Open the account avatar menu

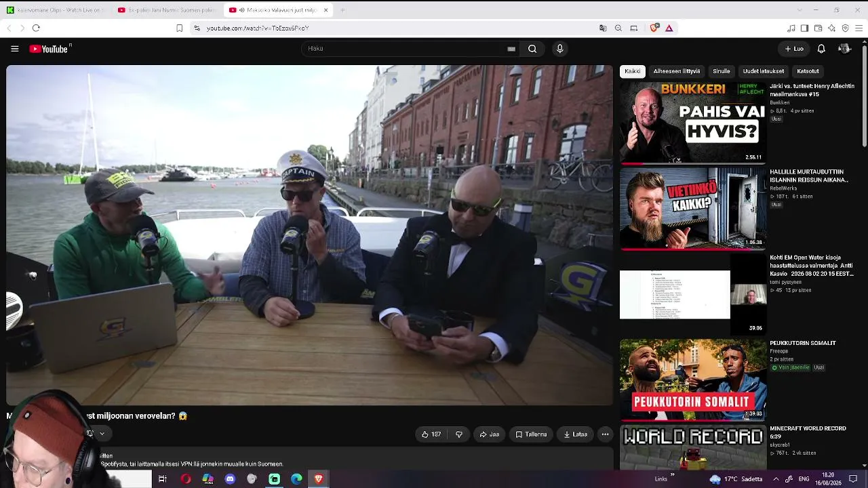844,49
